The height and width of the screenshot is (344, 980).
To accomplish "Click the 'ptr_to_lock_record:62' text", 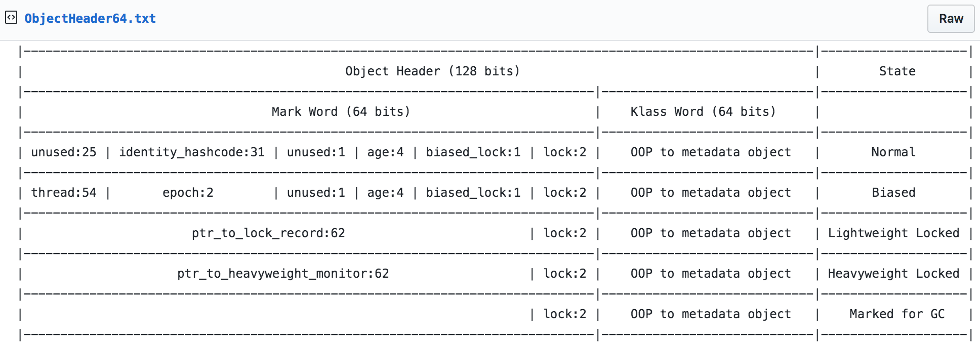I will click(268, 233).
